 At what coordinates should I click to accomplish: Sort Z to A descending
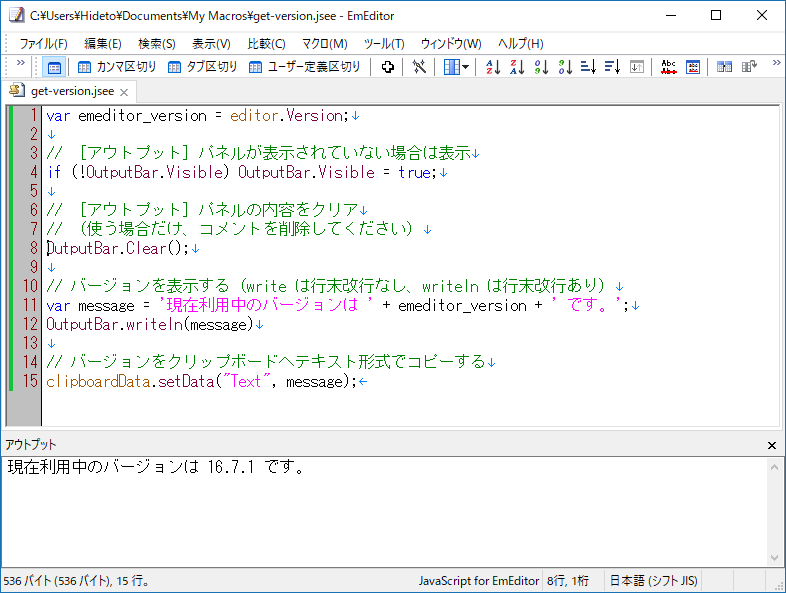(517, 67)
